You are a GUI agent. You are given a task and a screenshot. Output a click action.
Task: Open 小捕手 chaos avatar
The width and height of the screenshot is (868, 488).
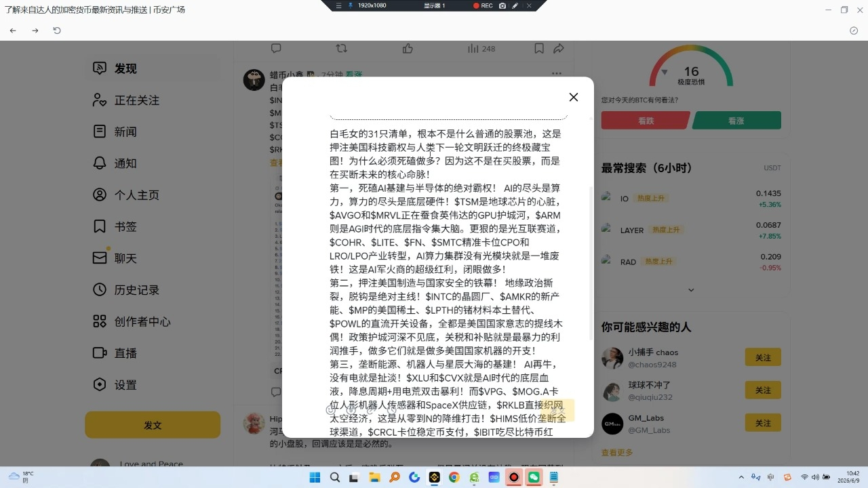click(612, 358)
